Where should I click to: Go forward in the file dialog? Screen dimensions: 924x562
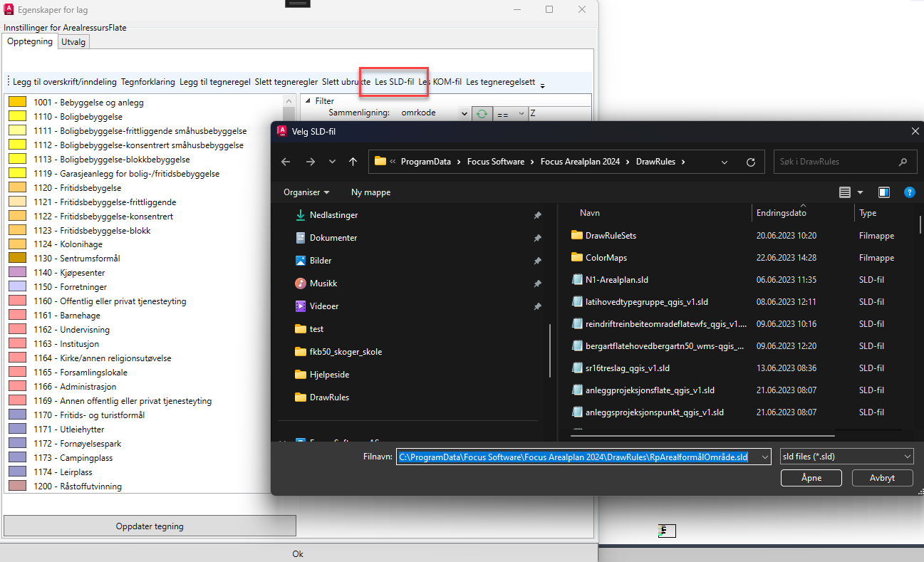pyautogui.click(x=309, y=162)
